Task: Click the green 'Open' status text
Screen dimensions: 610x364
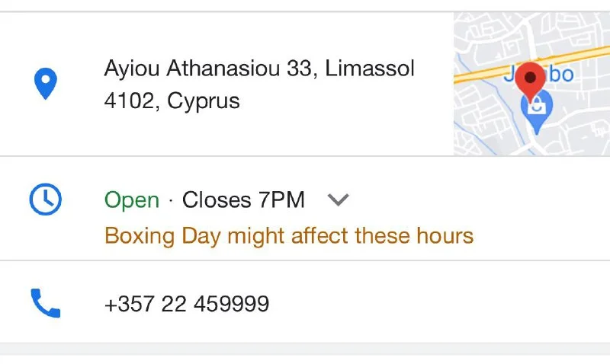Action: tap(132, 200)
